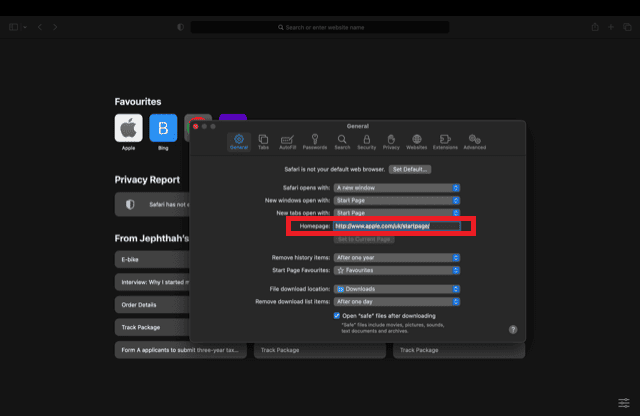
Task: Select the Websites globe icon
Action: pyautogui.click(x=417, y=142)
